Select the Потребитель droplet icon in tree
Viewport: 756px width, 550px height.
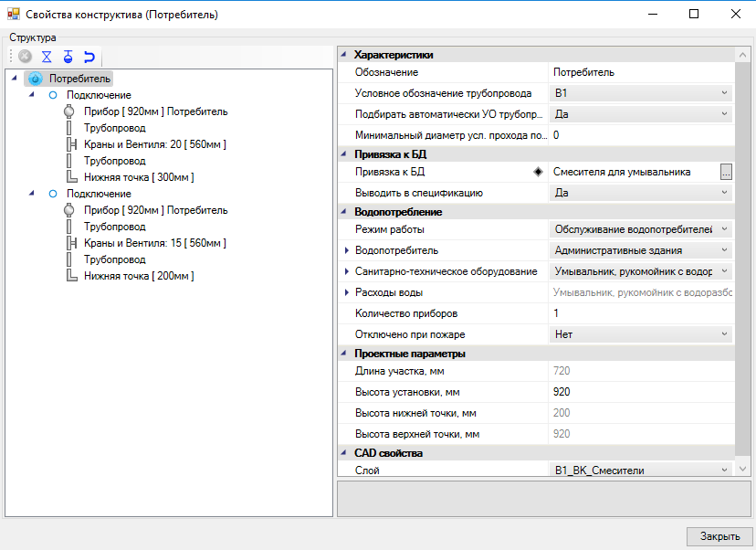click(x=35, y=79)
